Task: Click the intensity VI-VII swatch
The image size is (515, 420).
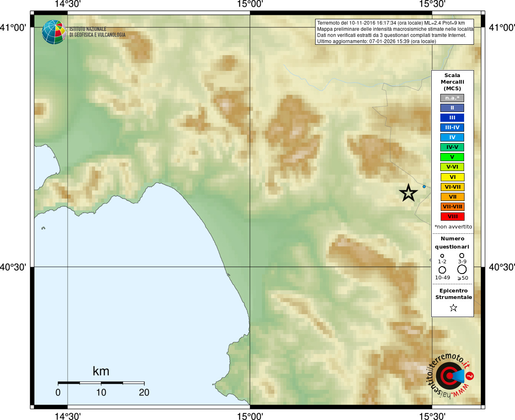Action: tap(453, 187)
